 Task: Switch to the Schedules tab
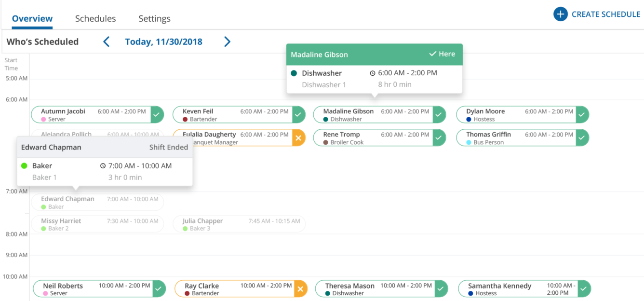(95, 19)
